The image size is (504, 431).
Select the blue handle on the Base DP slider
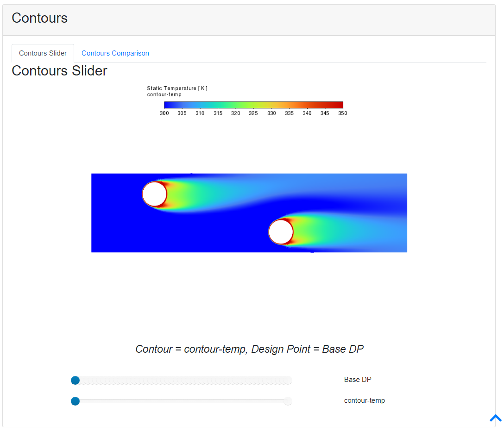75,380
